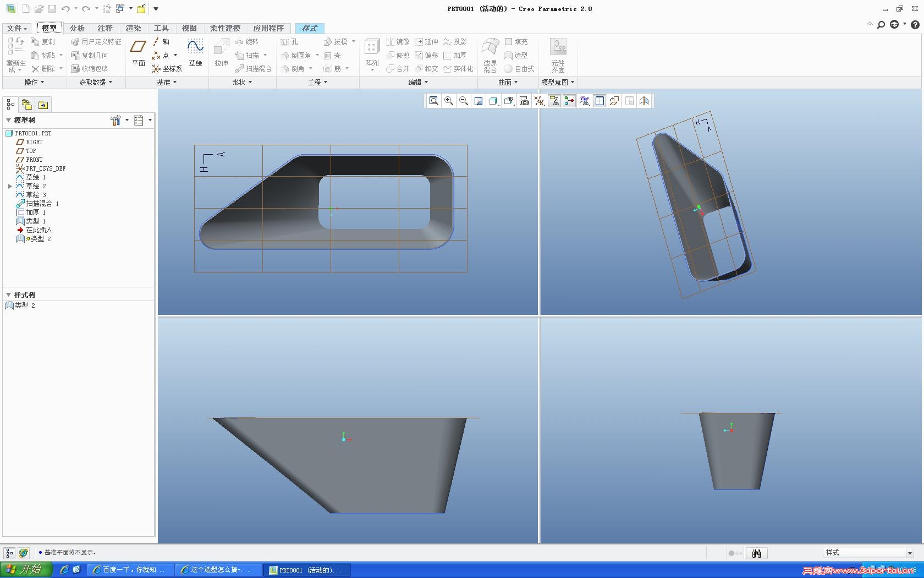Switch to the View (视图) tab
Screen dimensions: 924x578
(189, 28)
